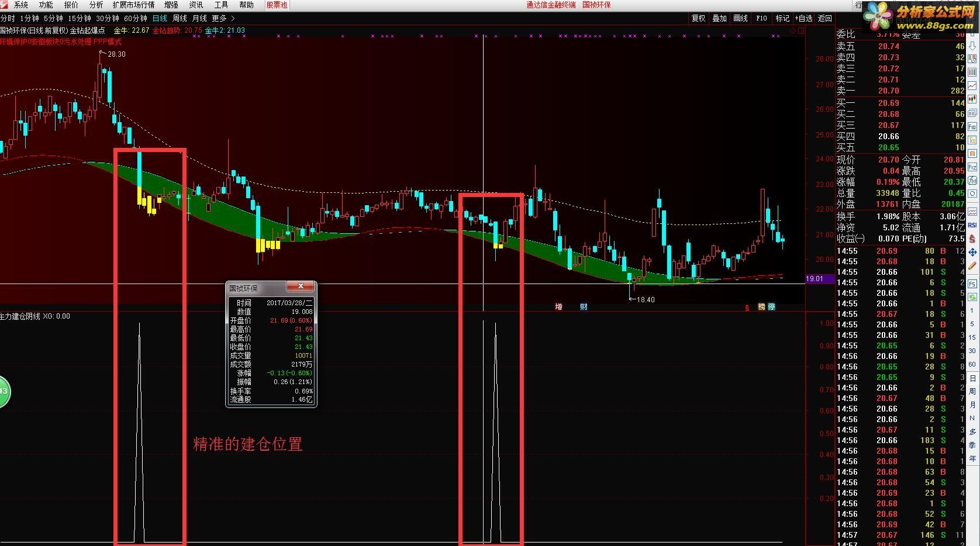Open the 帮助 menu
The width and height of the screenshot is (980, 546).
247,5
